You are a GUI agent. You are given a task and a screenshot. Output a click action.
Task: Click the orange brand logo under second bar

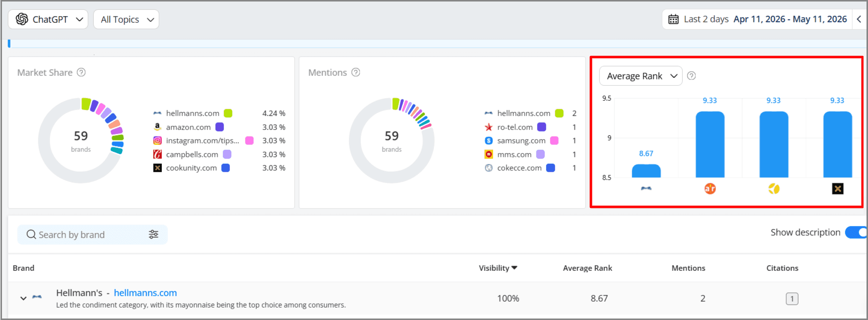point(710,189)
